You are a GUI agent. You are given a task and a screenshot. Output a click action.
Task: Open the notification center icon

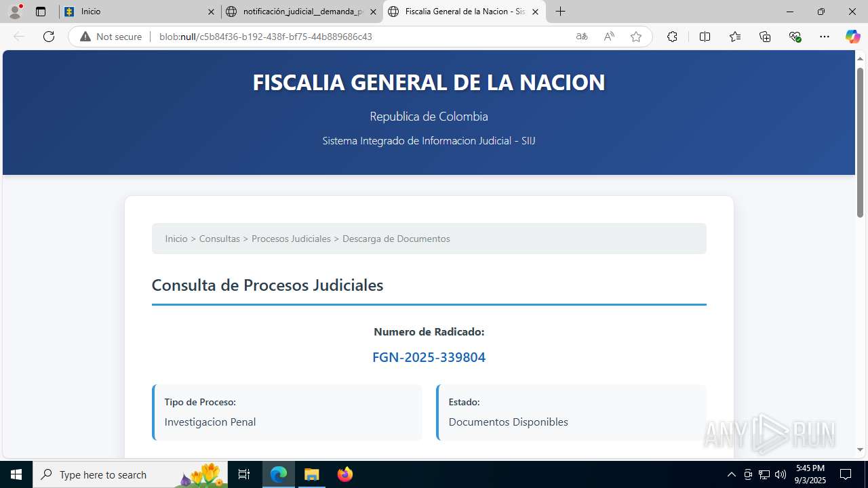coord(846,474)
